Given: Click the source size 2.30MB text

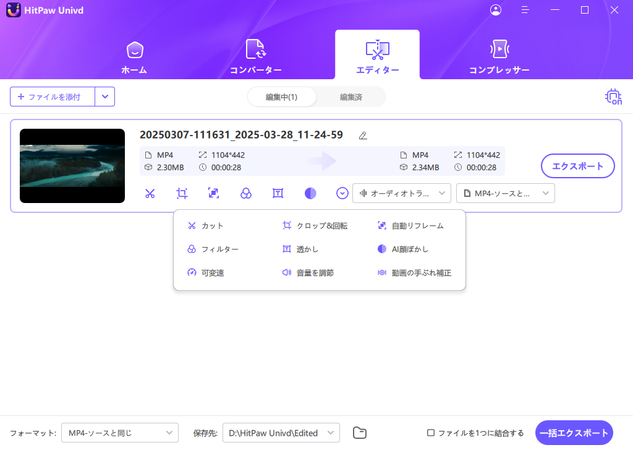Looking at the screenshot, I should point(170,167).
